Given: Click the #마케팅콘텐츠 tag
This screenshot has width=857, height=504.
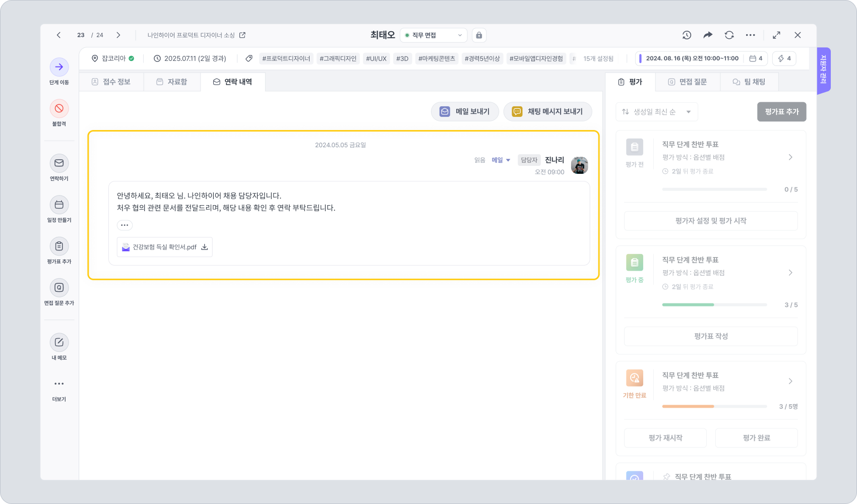Looking at the screenshot, I should (437, 58).
